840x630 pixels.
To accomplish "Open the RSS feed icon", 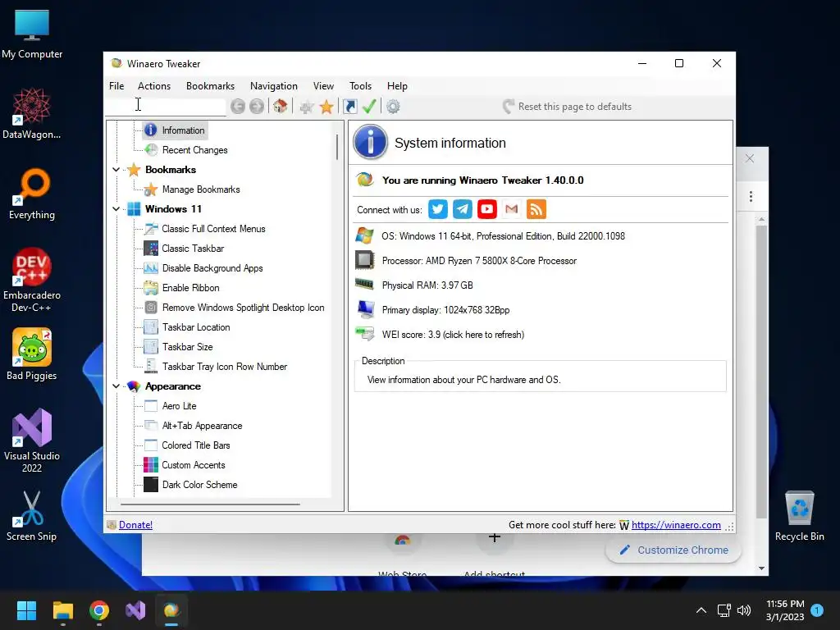I will tap(536, 209).
